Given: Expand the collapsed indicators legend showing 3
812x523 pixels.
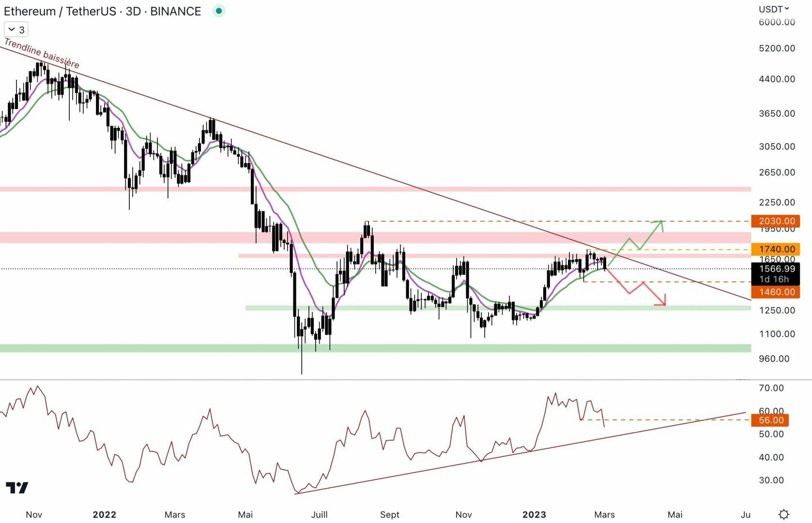Looking at the screenshot, I should (x=16, y=30).
